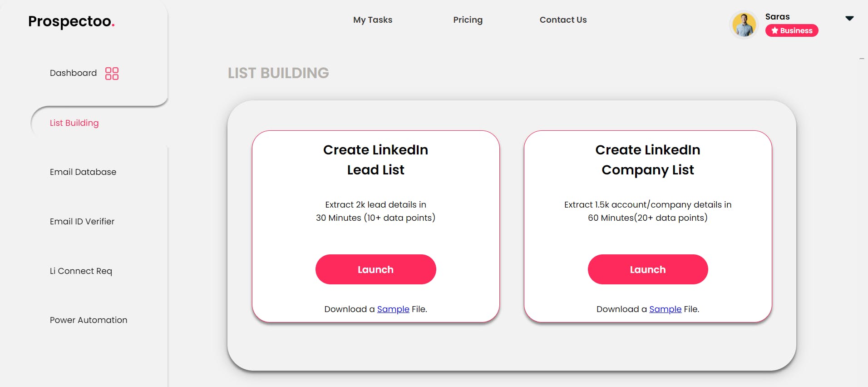868x387 pixels.
Task: Click the Dashboard grid icon
Action: [112, 74]
